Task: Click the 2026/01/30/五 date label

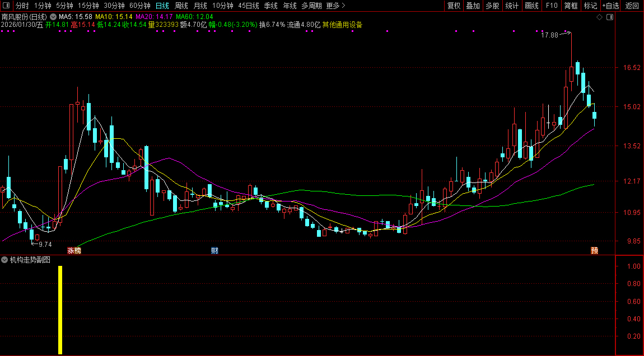Action: [22, 25]
